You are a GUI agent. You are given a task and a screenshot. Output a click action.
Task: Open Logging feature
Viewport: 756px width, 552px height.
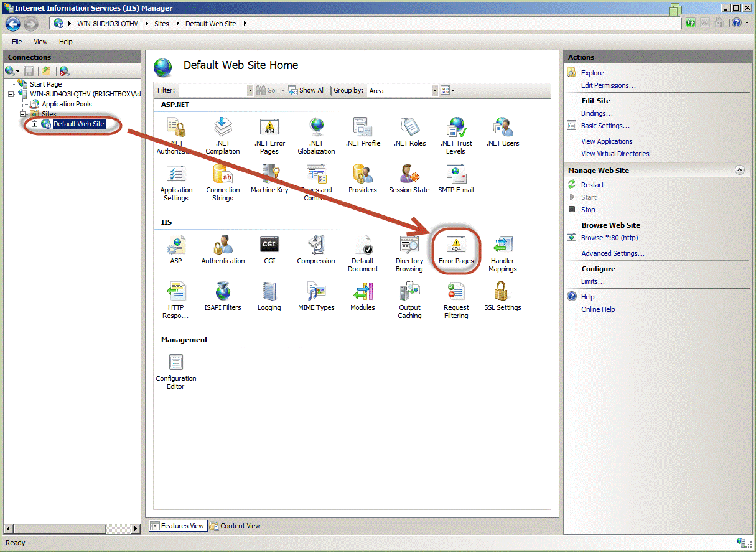(269, 296)
